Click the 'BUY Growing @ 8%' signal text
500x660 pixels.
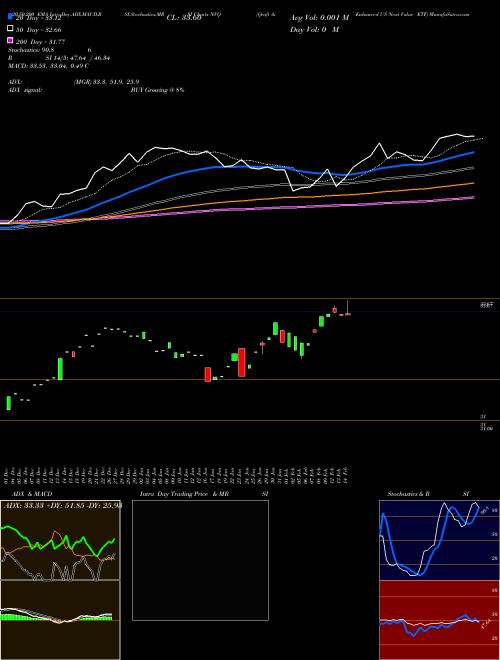pos(157,90)
